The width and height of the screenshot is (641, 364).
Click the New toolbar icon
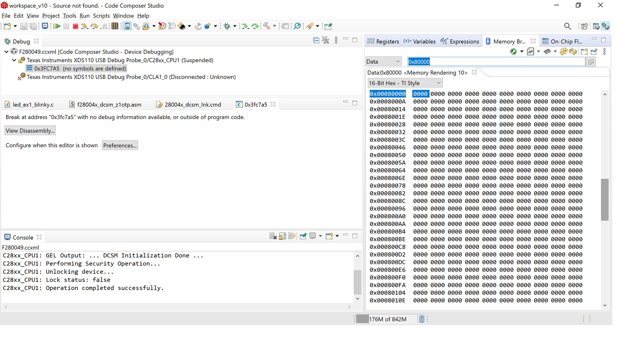(7, 26)
